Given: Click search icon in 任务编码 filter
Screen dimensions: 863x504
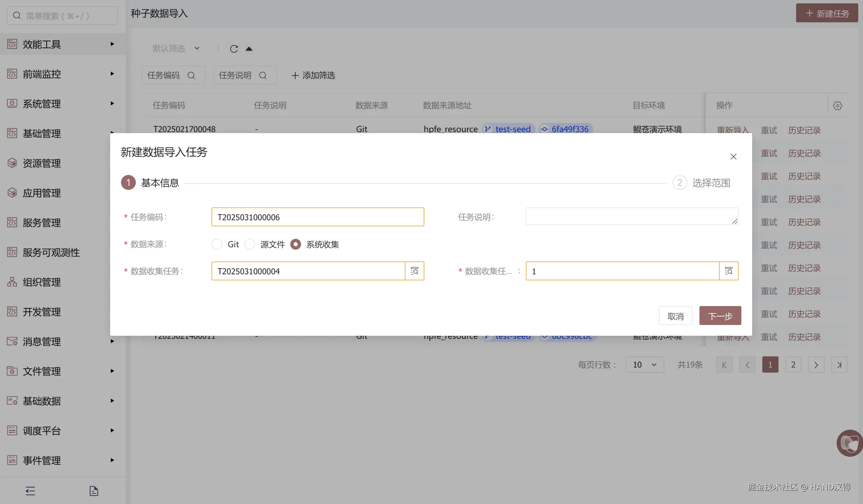Looking at the screenshot, I should pos(191,75).
